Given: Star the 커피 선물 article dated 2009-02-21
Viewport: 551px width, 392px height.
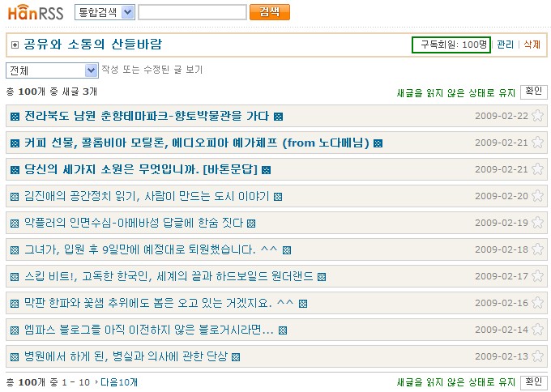Looking at the screenshot, I should pos(538,143).
